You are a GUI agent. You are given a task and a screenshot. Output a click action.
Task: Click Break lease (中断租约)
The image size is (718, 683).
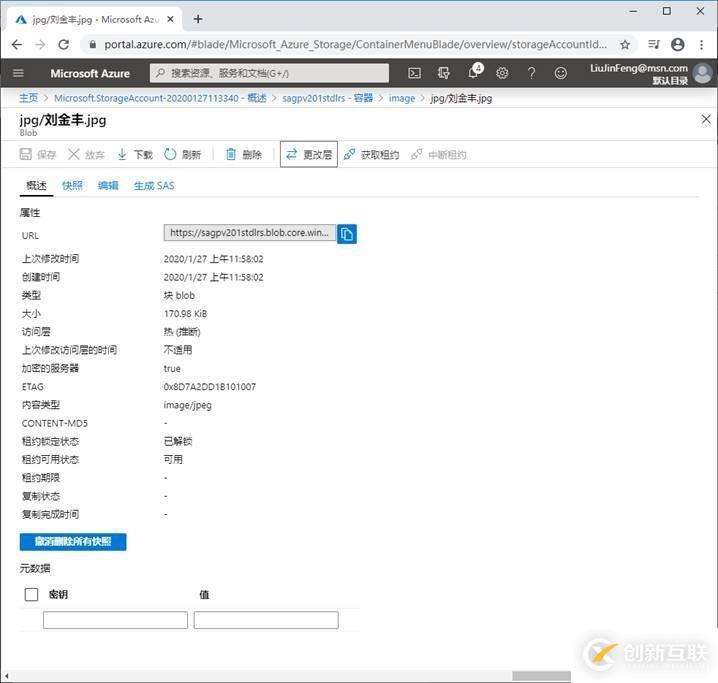(x=439, y=154)
